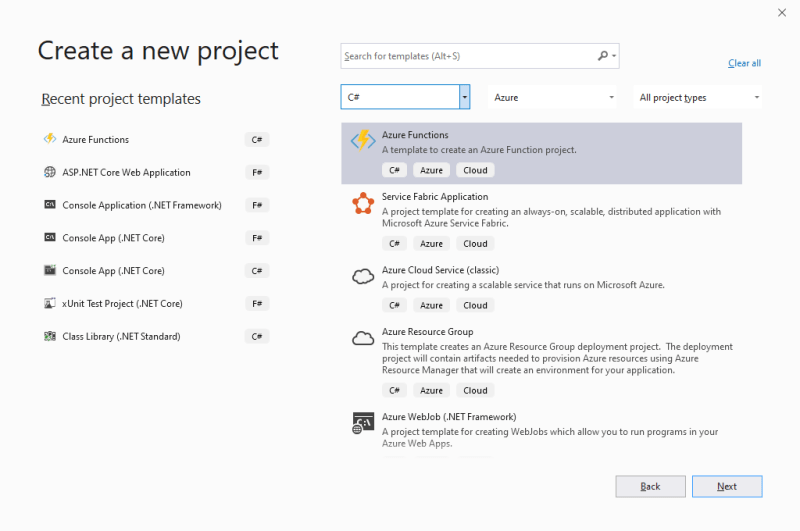This screenshot has width=800, height=531.
Task: Click the large Azure Functions template icon
Action: 363,140
